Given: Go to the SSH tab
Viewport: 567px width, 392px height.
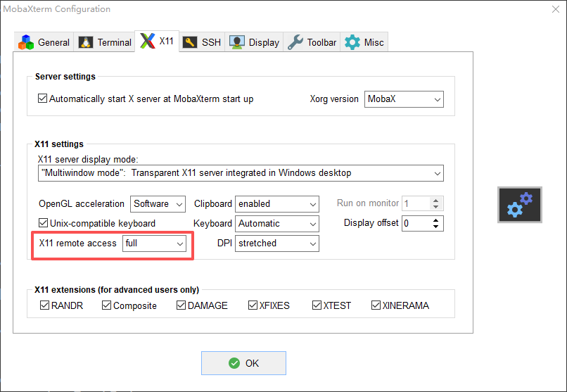Looking at the screenshot, I should (x=202, y=42).
